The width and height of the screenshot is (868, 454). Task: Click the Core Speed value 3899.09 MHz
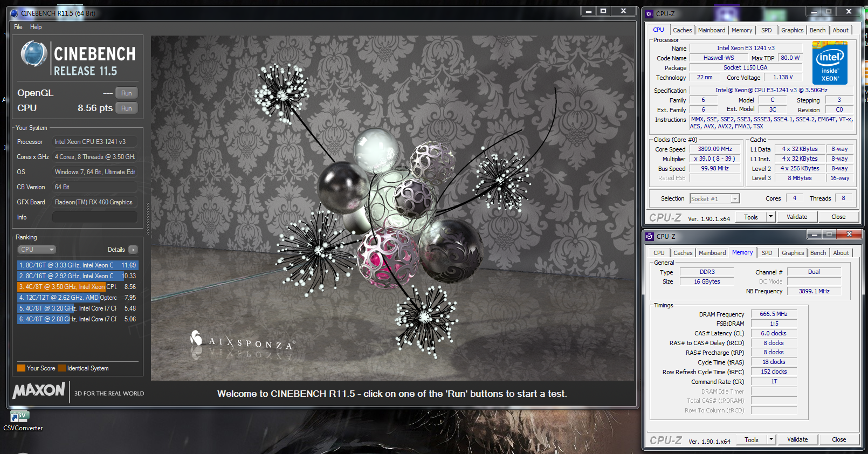[x=715, y=149]
